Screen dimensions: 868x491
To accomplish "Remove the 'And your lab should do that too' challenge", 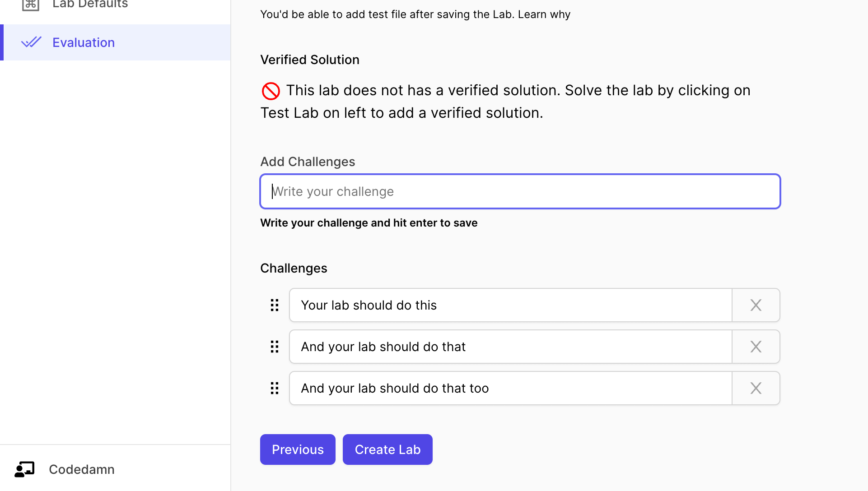I will (756, 389).
